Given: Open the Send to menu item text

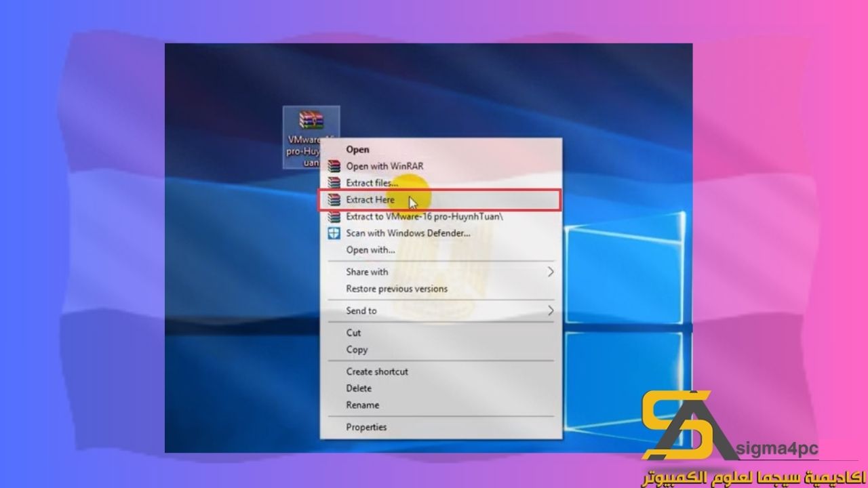Looking at the screenshot, I should [x=361, y=310].
